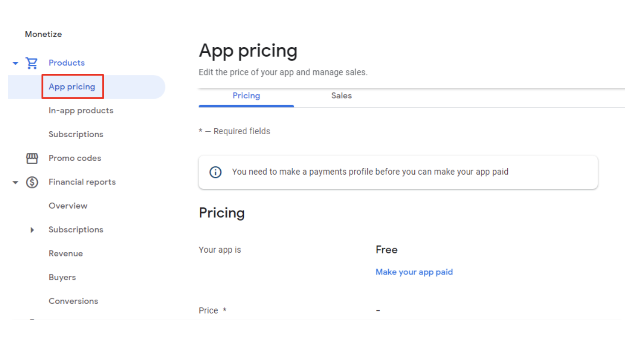Collapse the Financial reports section chevron

coord(15,182)
